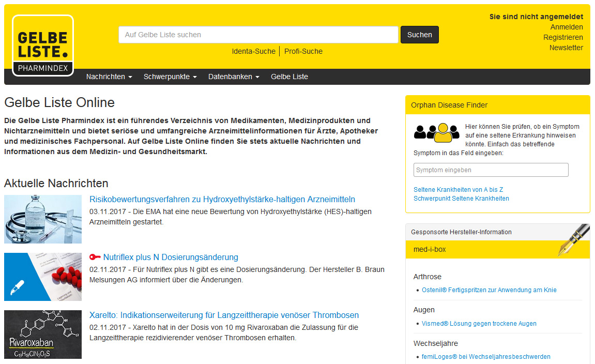Click the 'Orphan Disease Finder' panel heading
Image resolution: width=595 pixels, height=364 pixels.
(449, 105)
